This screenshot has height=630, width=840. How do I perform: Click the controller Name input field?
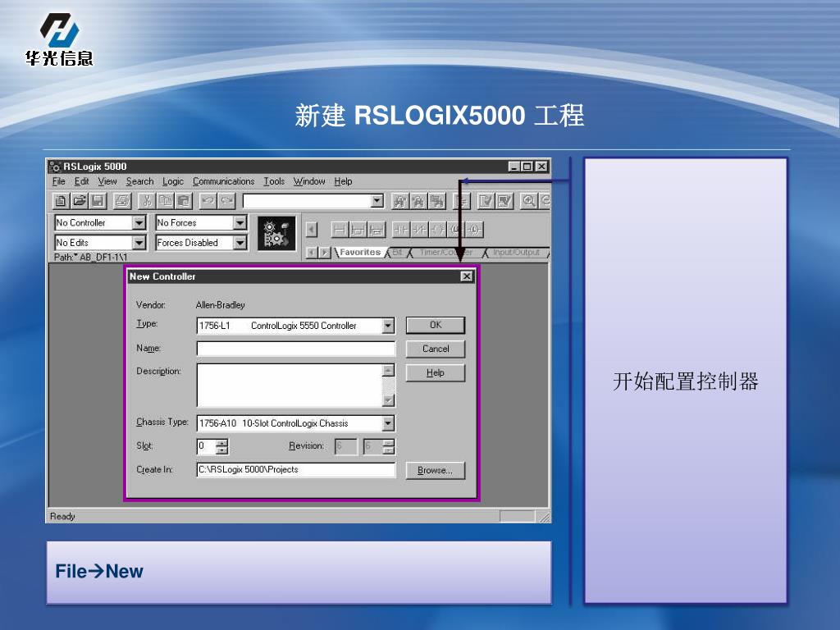(295, 349)
